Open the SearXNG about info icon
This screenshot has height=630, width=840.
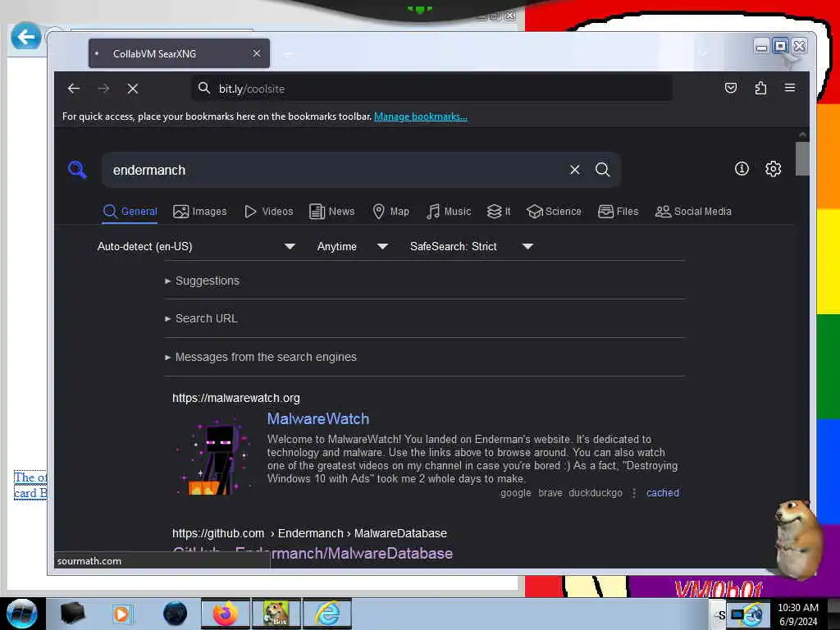pos(742,169)
